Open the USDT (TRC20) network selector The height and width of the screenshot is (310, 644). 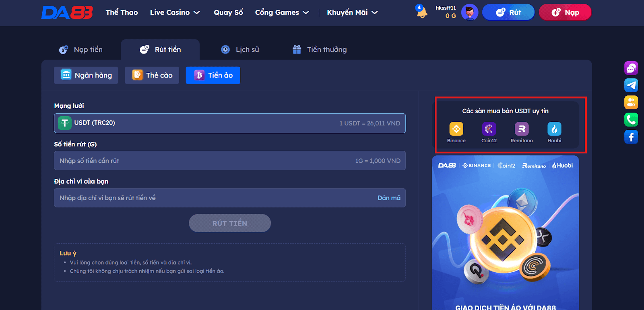tap(230, 123)
